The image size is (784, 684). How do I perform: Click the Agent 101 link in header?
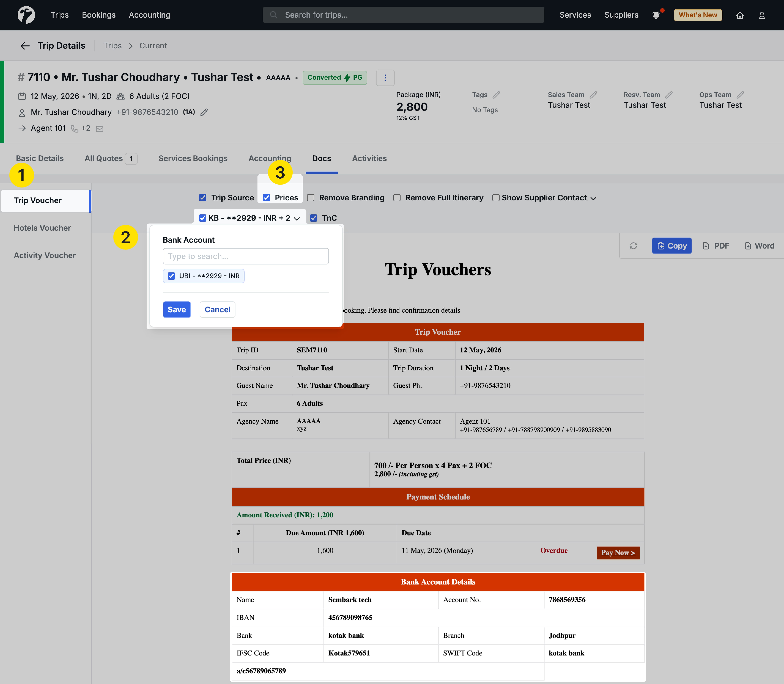pyautogui.click(x=48, y=128)
